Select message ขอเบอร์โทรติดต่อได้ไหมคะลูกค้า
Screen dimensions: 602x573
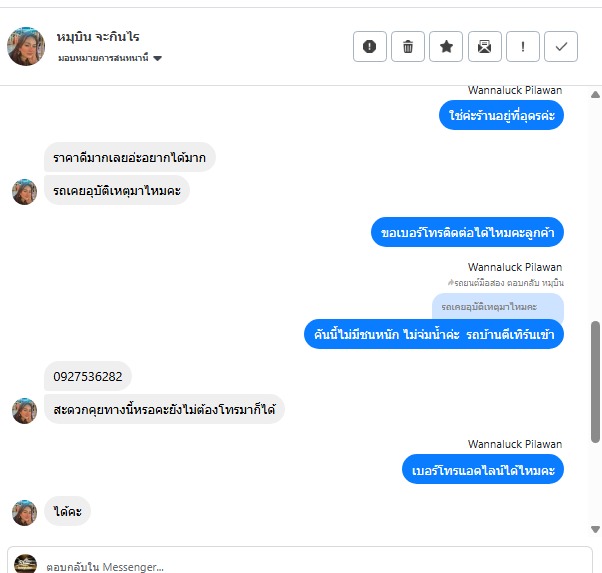467,232
